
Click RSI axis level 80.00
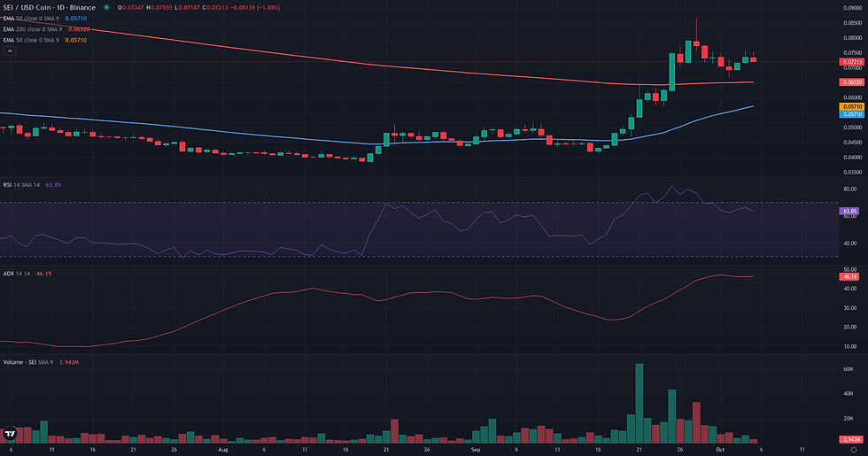[x=849, y=189]
